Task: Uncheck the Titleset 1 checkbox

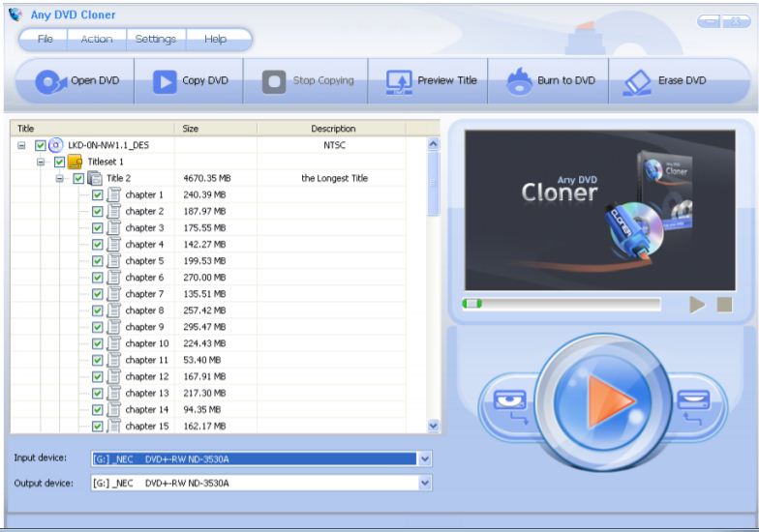Action: [59, 162]
